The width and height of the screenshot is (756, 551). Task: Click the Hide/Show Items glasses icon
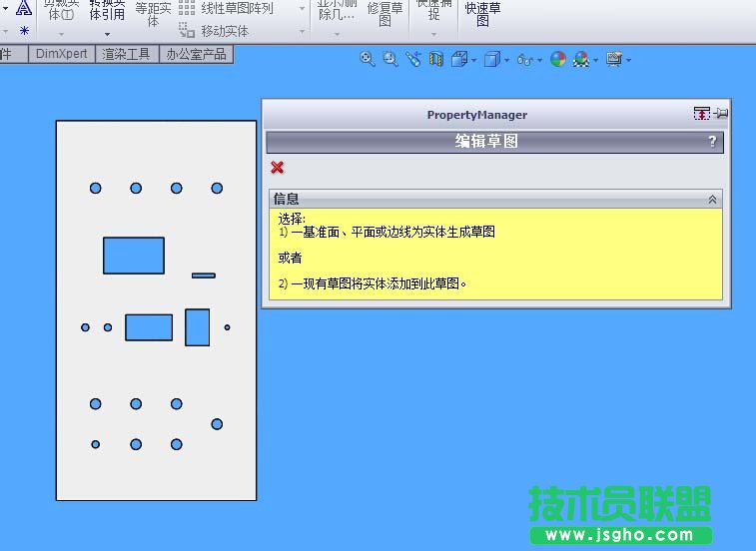tap(525, 60)
